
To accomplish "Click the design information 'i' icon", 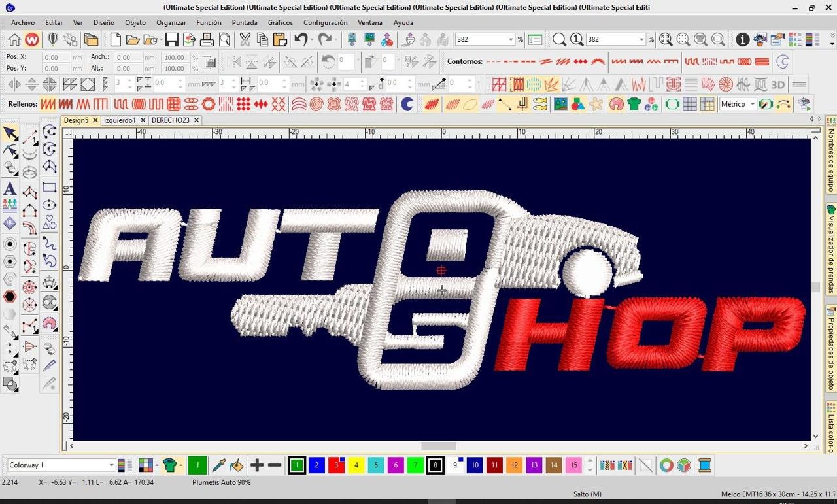I will (742, 40).
